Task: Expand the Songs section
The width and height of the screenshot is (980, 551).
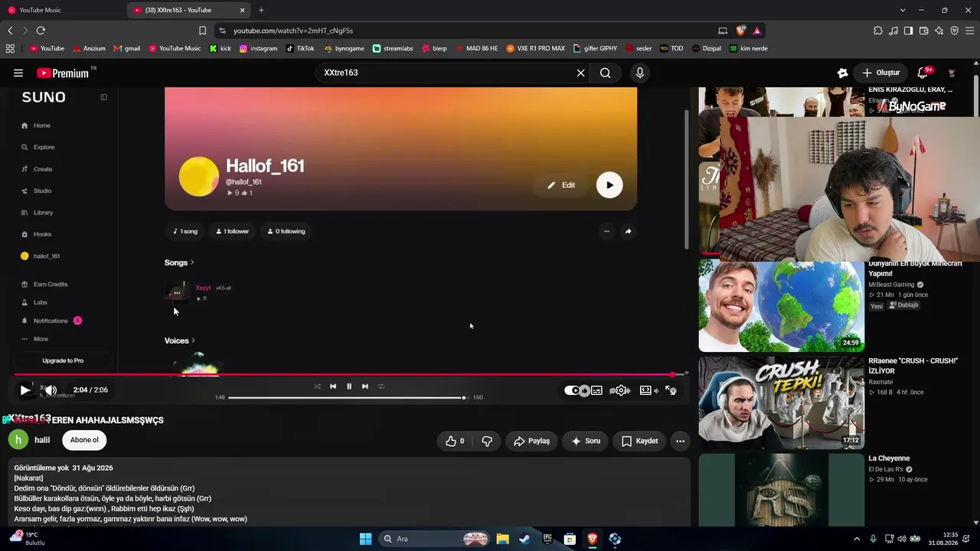Action: [x=179, y=262]
